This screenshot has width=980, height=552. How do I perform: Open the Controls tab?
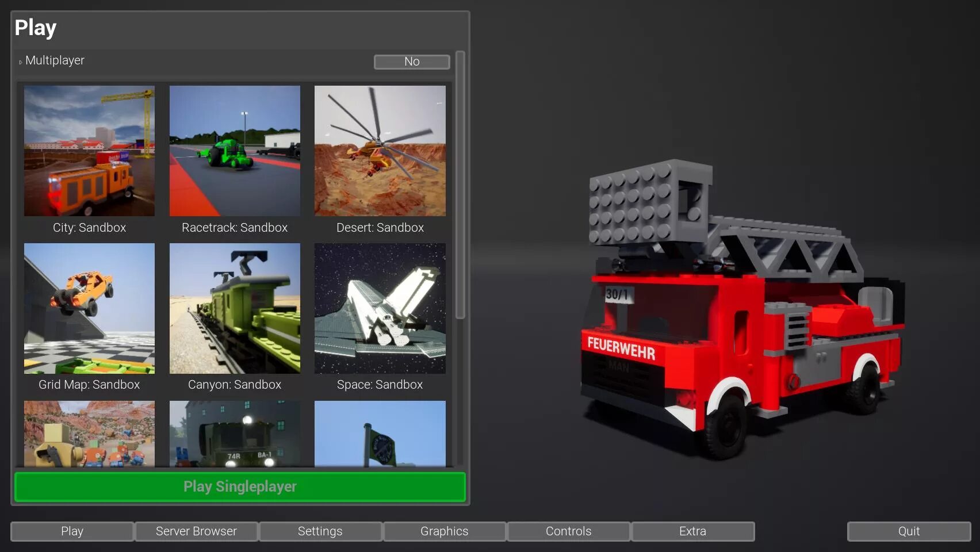[569, 531]
